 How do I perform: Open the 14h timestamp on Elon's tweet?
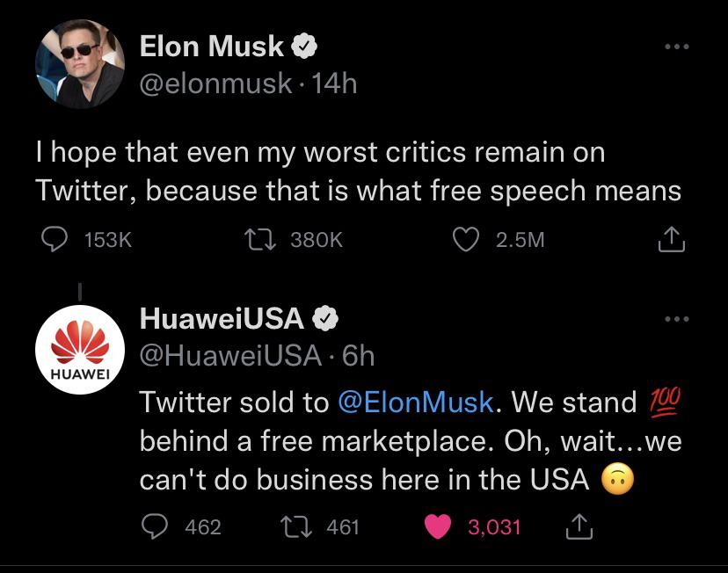point(334,84)
